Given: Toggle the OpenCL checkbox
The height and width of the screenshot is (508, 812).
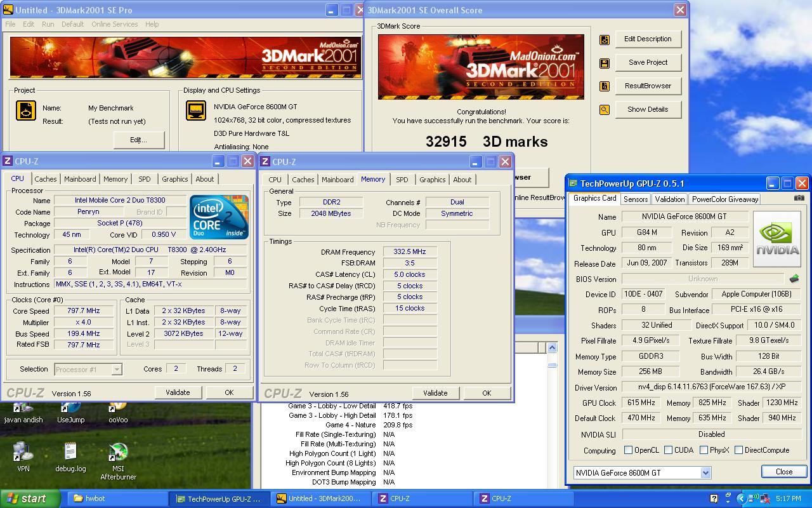Looking at the screenshot, I should tap(628, 450).
